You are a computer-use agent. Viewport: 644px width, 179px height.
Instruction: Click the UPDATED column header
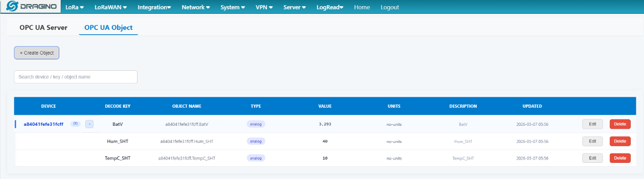[533, 106]
